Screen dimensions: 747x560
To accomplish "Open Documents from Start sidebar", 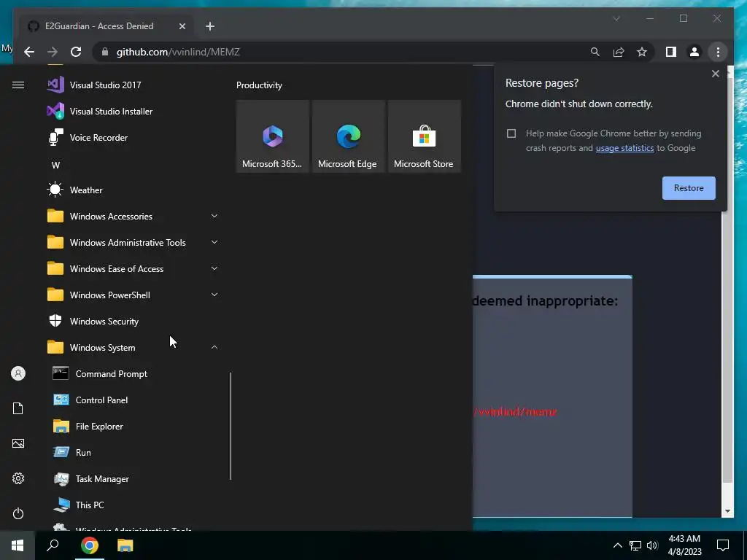I will pyautogui.click(x=18, y=408).
